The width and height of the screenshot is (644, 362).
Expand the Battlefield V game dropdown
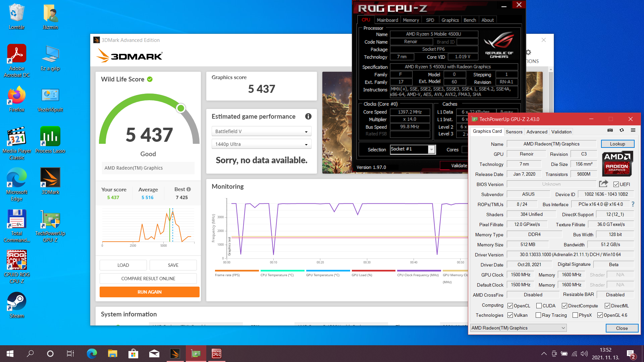tap(262, 131)
